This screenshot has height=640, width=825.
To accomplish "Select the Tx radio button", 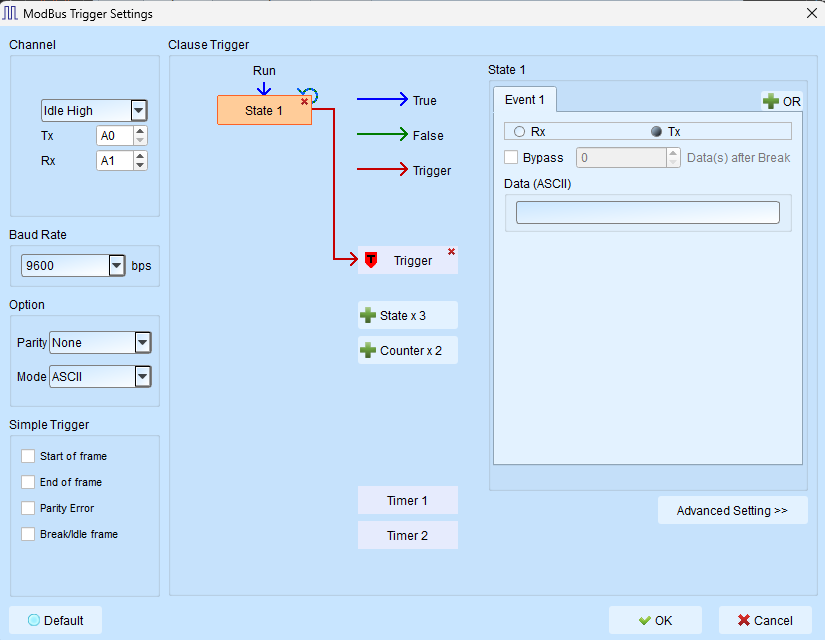I will [x=656, y=132].
